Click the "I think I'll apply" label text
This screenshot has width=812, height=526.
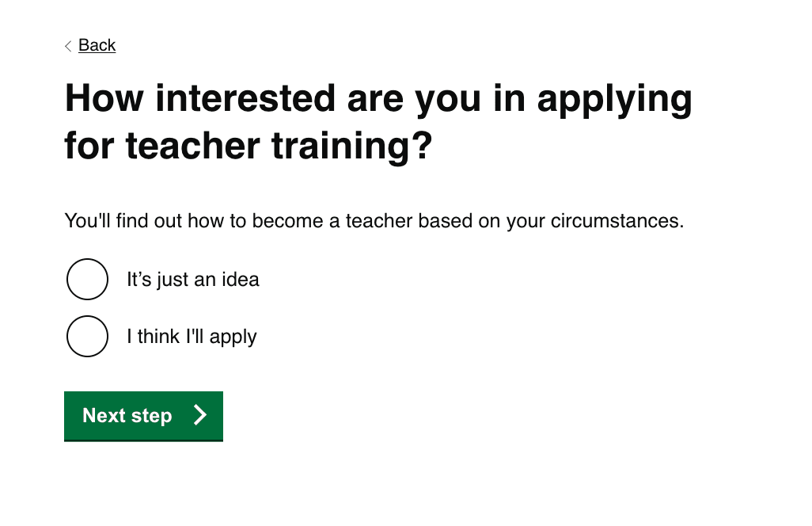click(192, 337)
